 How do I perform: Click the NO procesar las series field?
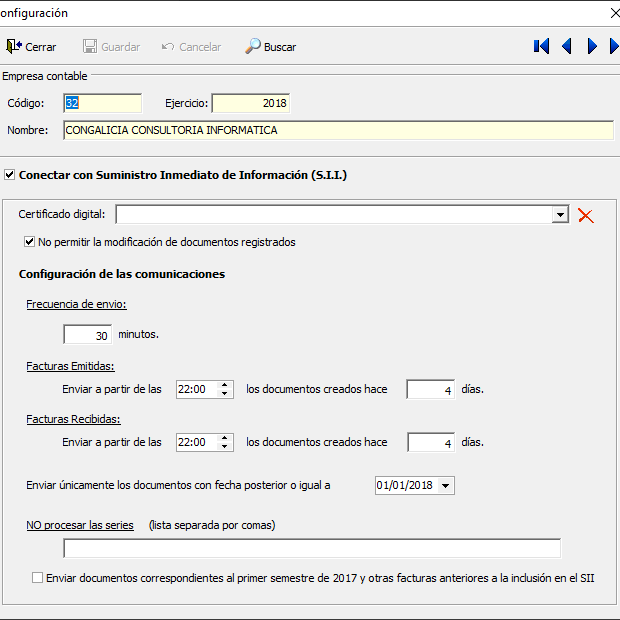point(311,548)
